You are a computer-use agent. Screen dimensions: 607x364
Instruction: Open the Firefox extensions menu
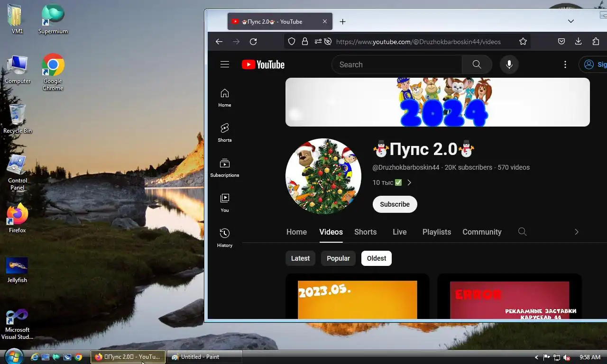[x=596, y=42]
